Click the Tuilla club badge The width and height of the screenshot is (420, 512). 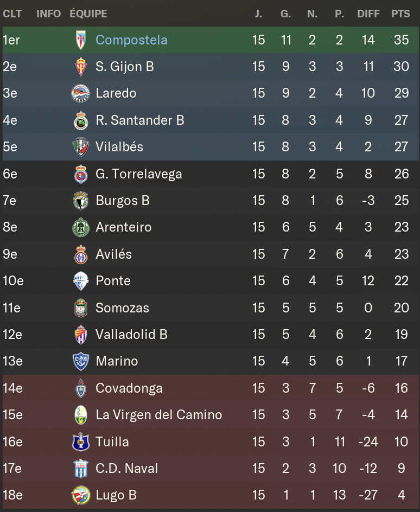coord(81,442)
